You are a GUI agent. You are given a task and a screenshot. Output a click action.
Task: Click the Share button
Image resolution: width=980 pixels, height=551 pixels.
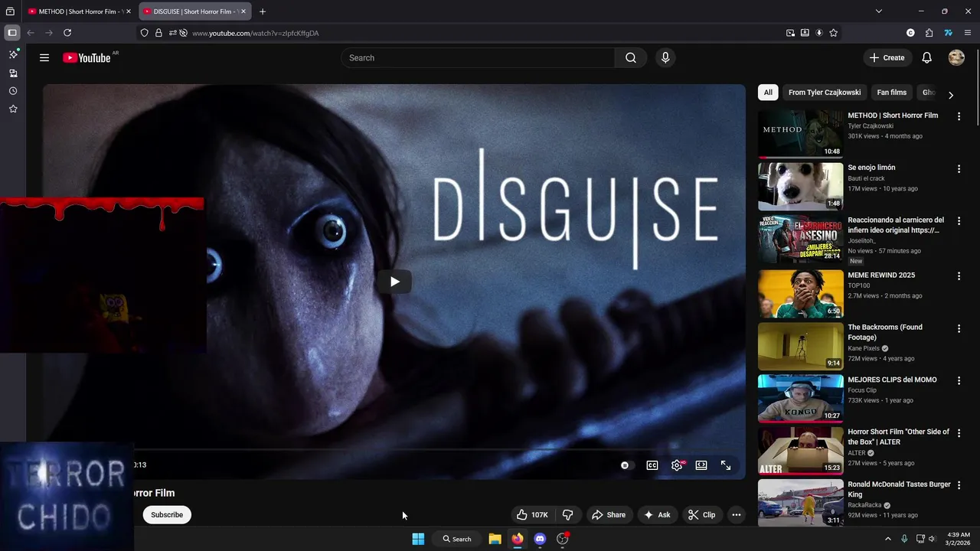pos(608,515)
